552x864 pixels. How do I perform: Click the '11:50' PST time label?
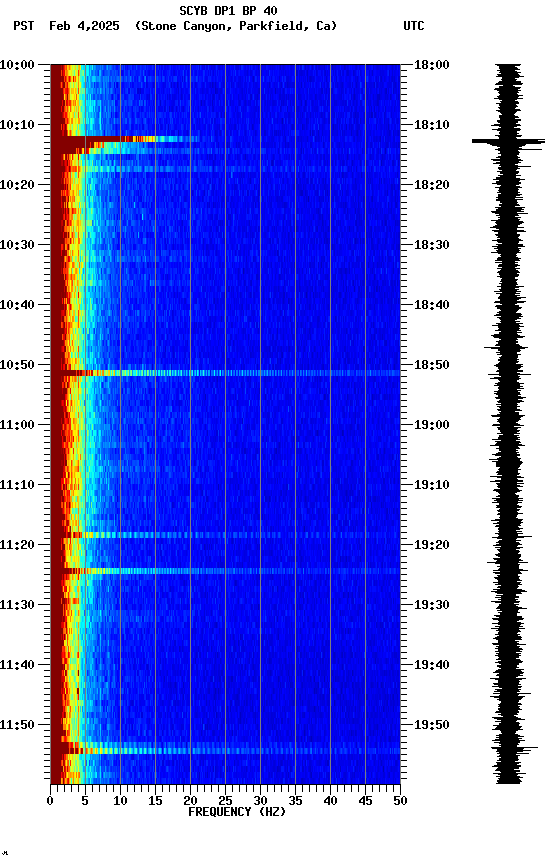pos(17,726)
